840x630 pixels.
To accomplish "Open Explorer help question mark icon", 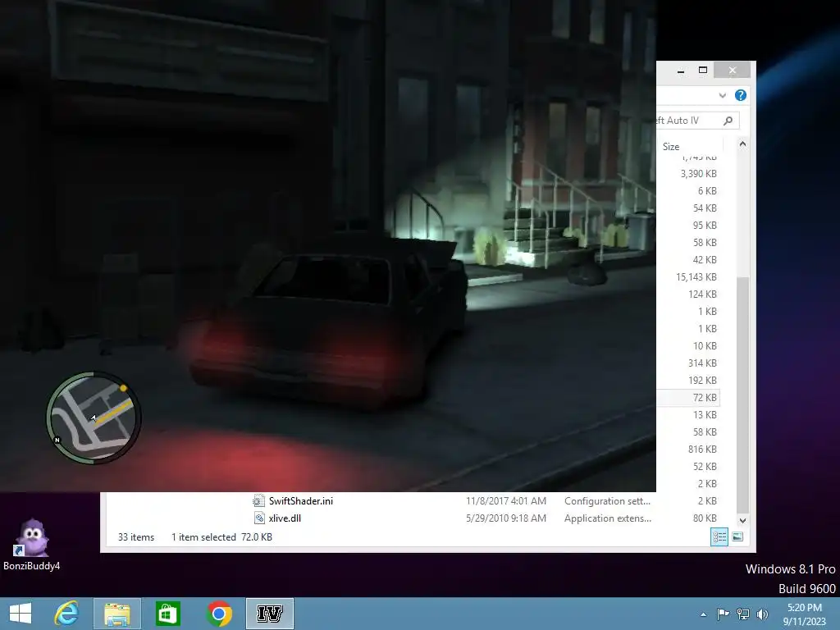I will pos(741,95).
